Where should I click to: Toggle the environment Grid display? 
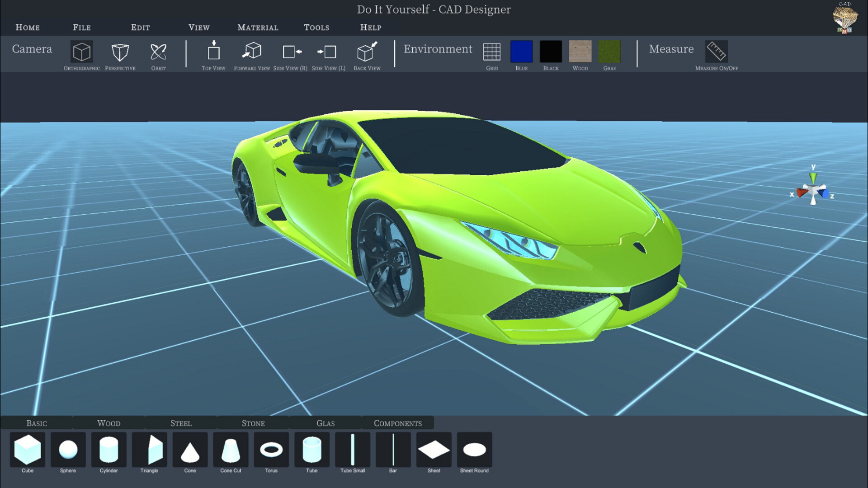click(492, 53)
